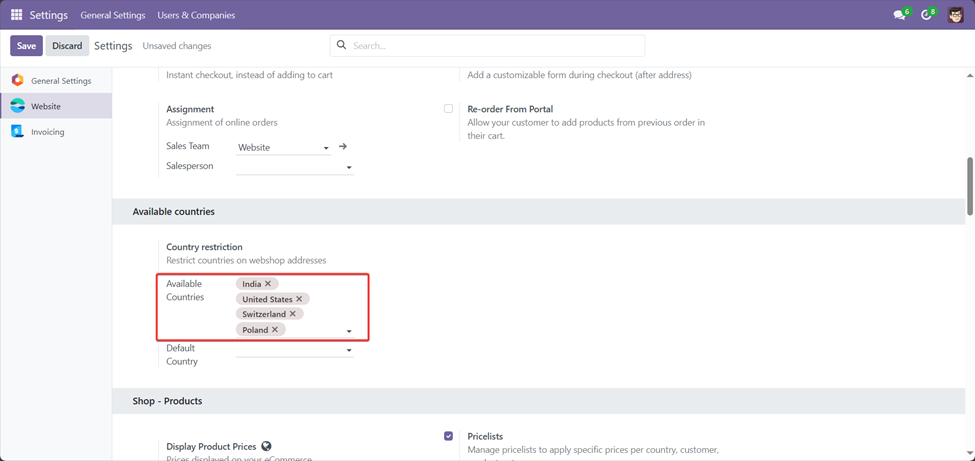The height and width of the screenshot is (461, 975).
Task: Click the Country restriction heading
Action: (204, 247)
